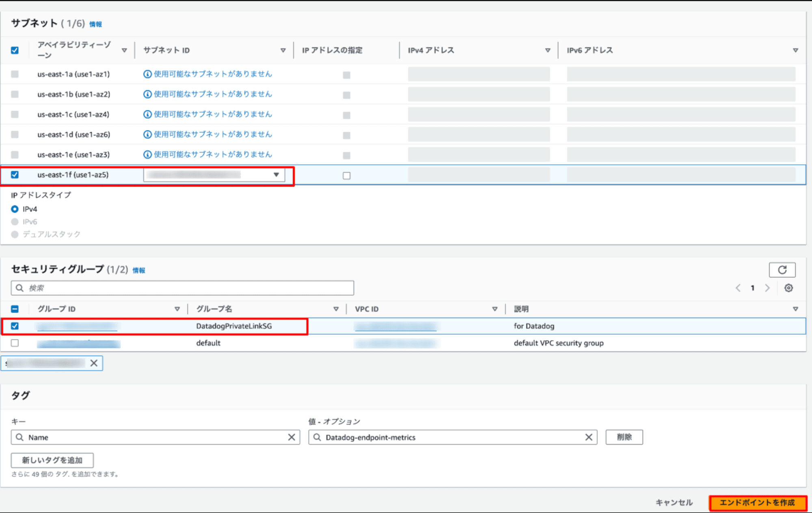Open security group info link
This screenshot has height=513, width=812.
pos(138,270)
